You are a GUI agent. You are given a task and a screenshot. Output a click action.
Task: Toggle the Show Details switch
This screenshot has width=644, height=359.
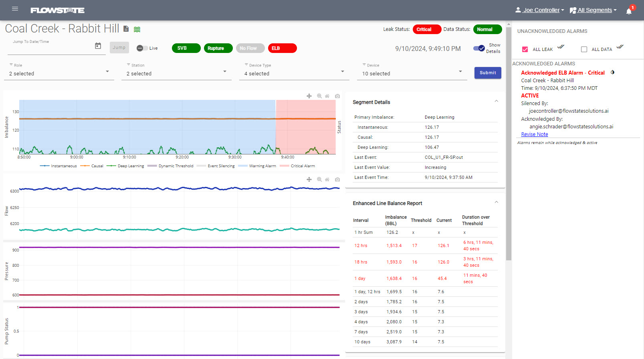[479, 48]
